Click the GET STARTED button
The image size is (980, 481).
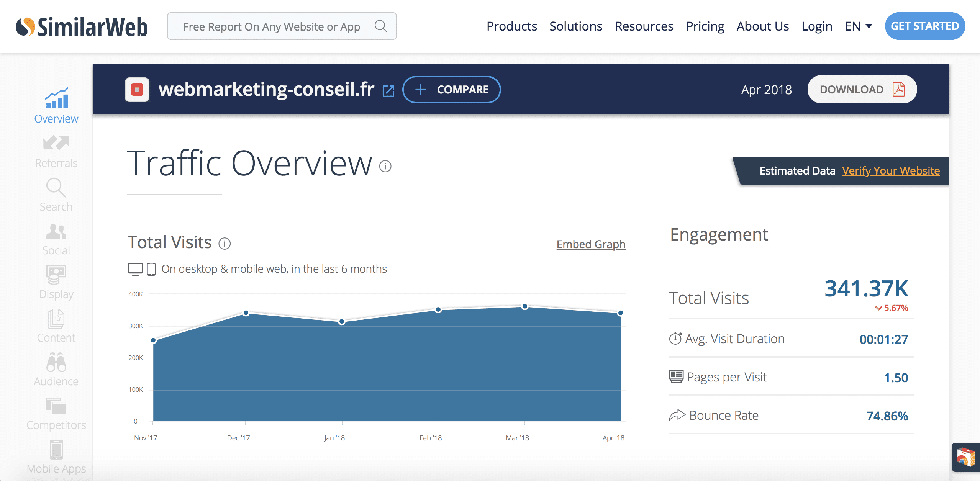(925, 26)
